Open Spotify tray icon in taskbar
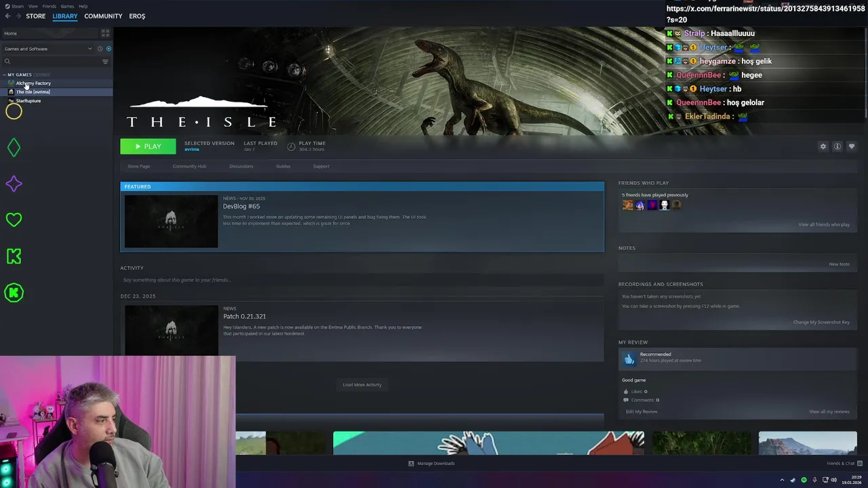This screenshot has width=868, height=488. point(804,480)
